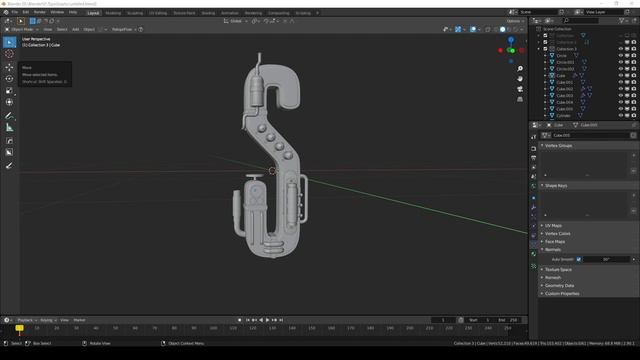640x360 pixels.
Task: Add a new shape key with plus
Action: [633, 195]
